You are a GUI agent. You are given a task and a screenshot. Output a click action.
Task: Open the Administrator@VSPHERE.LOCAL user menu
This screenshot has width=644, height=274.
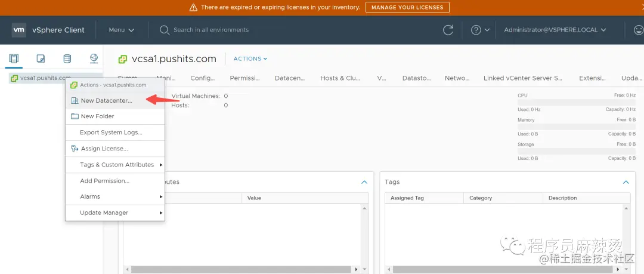pos(555,30)
